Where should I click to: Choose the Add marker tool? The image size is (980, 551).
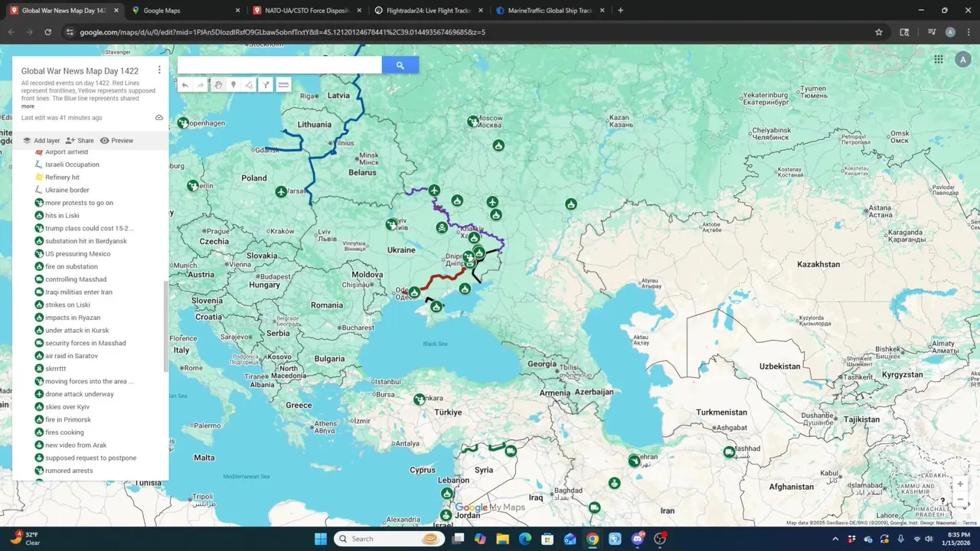pos(234,85)
